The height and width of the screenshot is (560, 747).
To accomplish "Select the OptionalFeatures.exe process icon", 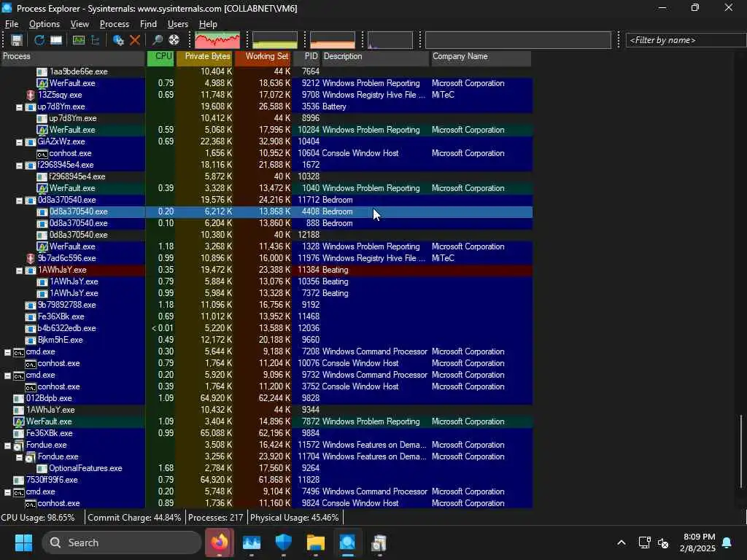I will coord(42,469).
